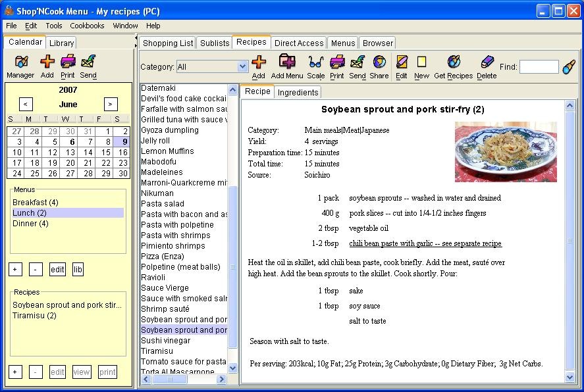Go to previous month with the < arrow
The width and height of the screenshot is (584, 392).
click(25, 104)
